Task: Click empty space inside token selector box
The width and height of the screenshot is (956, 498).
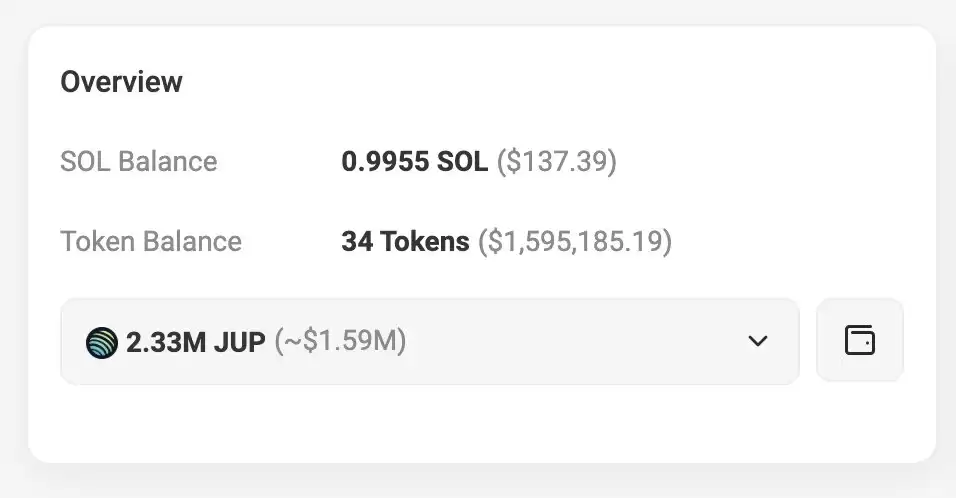Action: click(573, 341)
